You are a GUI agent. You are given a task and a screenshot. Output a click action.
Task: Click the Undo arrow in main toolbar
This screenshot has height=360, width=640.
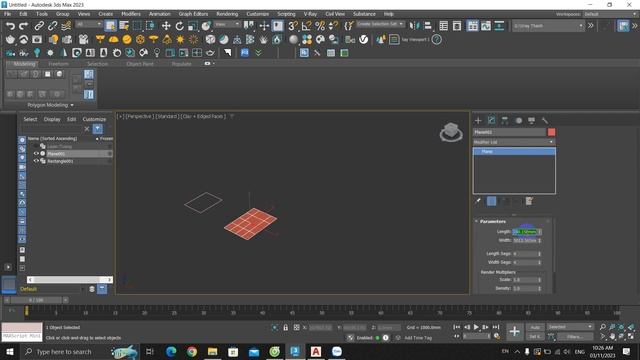[x=10, y=26]
